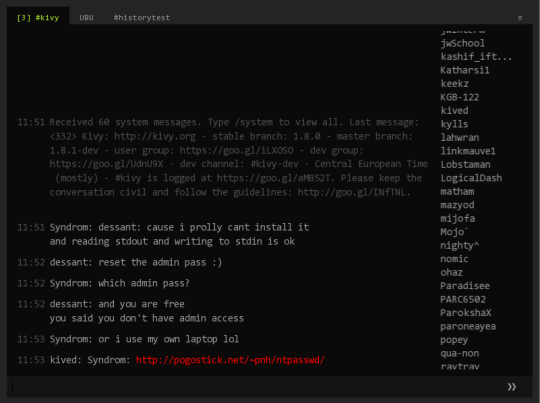Viewport: 540px width, 403px height.
Task: Select user kylls in nick list
Action: pos(454,124)
